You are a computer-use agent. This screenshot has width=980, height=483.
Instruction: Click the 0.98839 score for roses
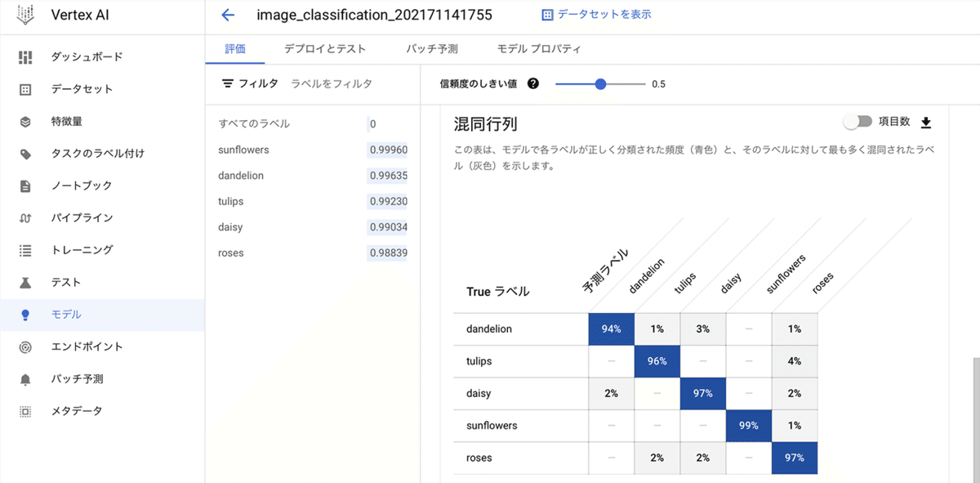tap(388, 253)
